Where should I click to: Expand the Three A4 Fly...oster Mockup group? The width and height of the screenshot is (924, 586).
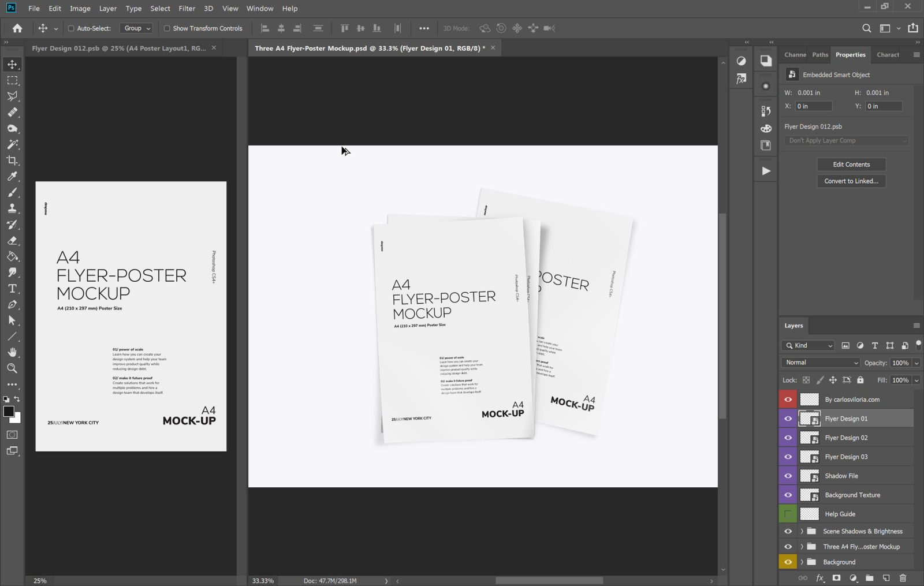point(802,547)
